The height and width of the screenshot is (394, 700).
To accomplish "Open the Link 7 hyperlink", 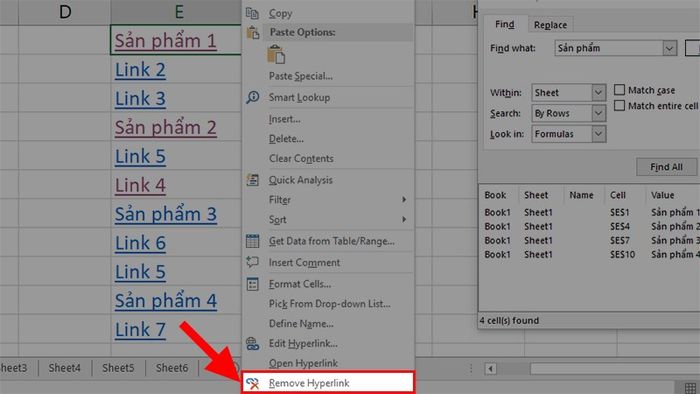I will click(140, 330).
